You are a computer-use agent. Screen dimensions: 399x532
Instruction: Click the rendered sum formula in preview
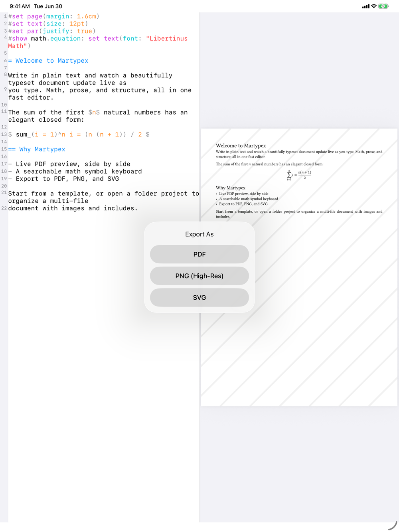[299, 175]
